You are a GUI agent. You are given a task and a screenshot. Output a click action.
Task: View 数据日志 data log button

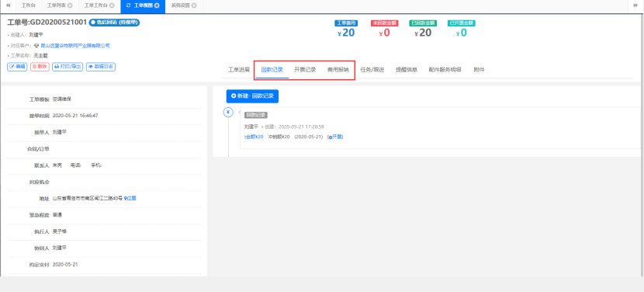[x=101, y=67]
